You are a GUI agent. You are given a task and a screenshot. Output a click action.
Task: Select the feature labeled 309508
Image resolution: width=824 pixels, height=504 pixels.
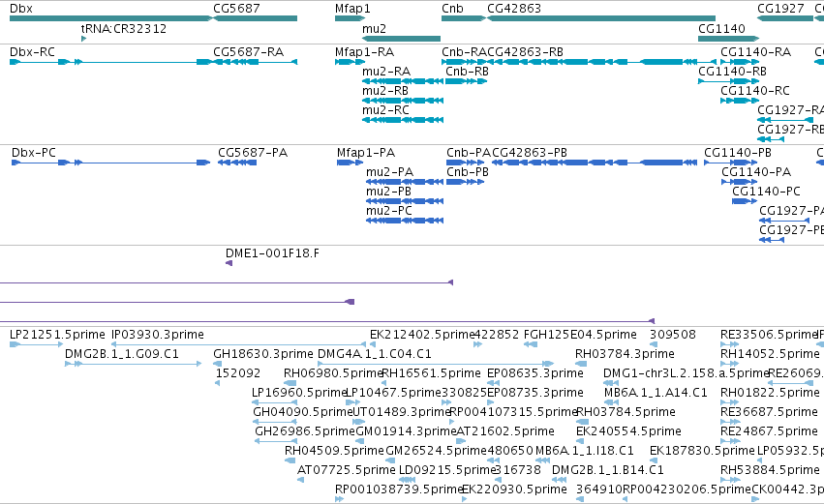pos(673,335)
